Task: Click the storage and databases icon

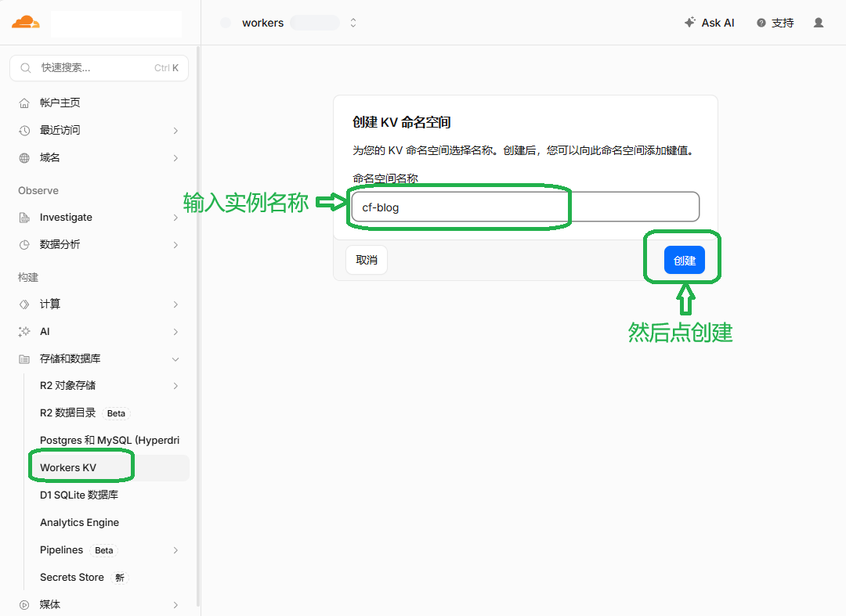Action: point(24,359)
